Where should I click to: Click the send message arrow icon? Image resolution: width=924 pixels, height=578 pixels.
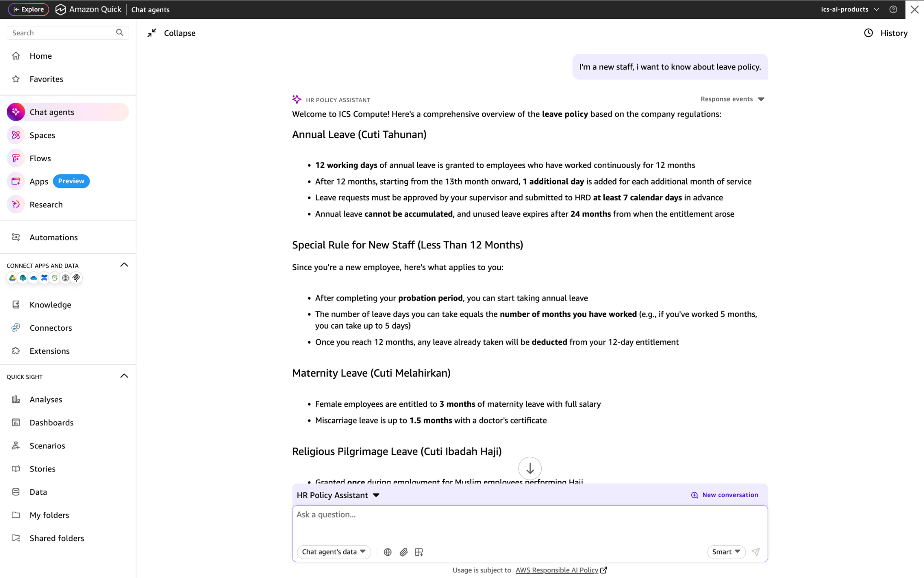[756, 552]
